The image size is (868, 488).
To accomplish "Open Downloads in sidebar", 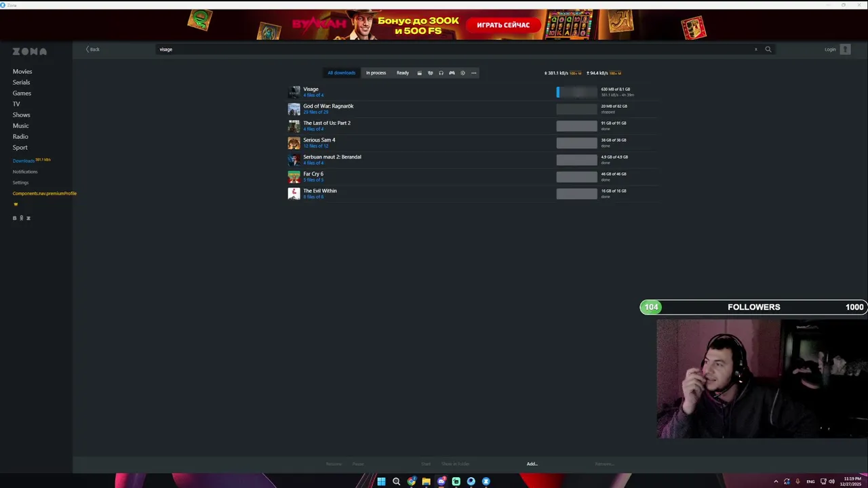I will [23, 161].
